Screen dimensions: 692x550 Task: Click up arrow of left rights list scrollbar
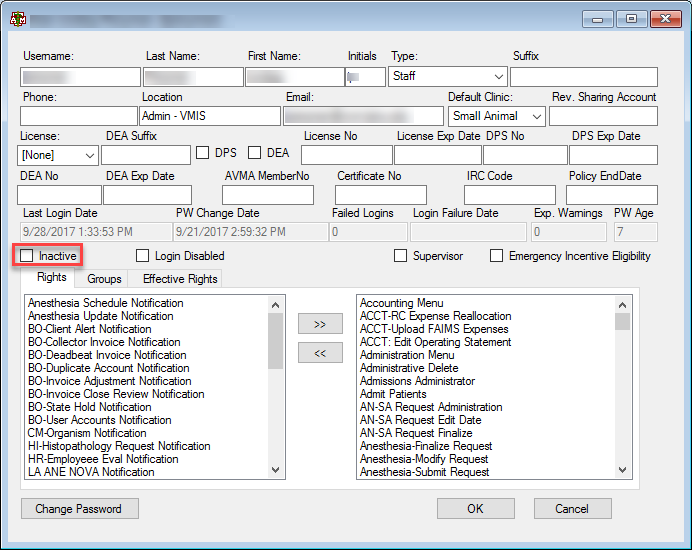click(275, 305)
